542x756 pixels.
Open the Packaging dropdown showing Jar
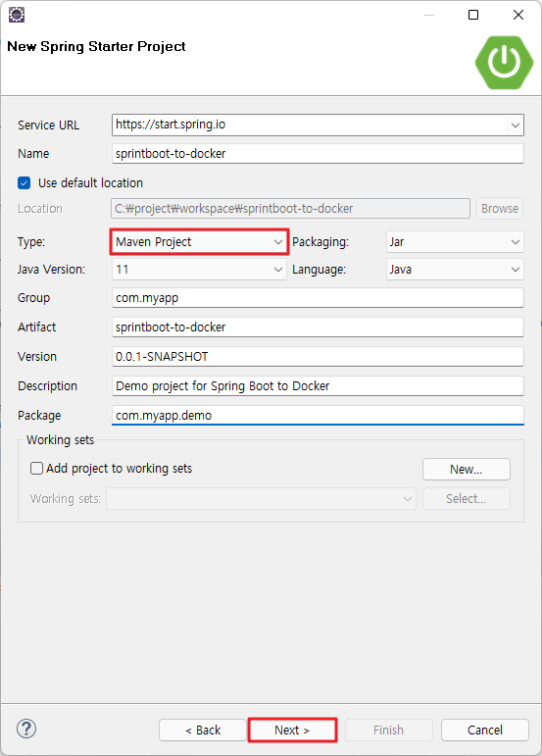click(x=455, y=242)
